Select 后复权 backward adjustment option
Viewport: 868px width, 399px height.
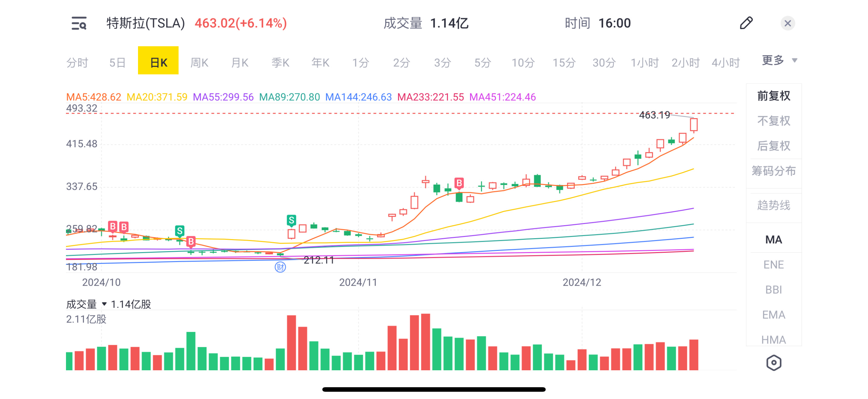774,146
